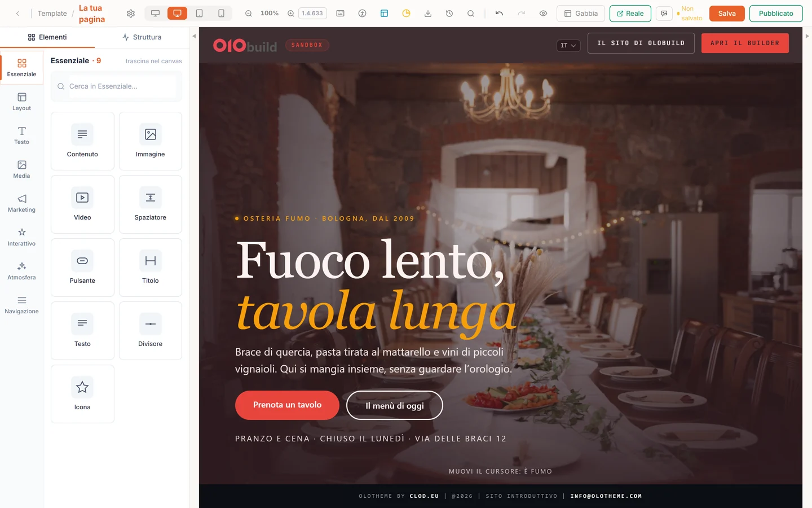Open the revision history icon
Image resolution: width=812 pixels, height=508 pixels.
coord(449,14)
